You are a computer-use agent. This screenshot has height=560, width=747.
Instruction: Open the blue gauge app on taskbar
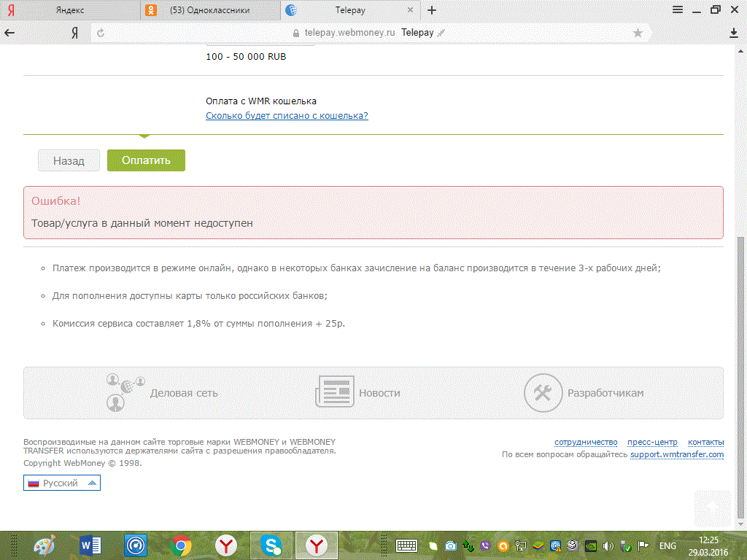click(135, 545)
